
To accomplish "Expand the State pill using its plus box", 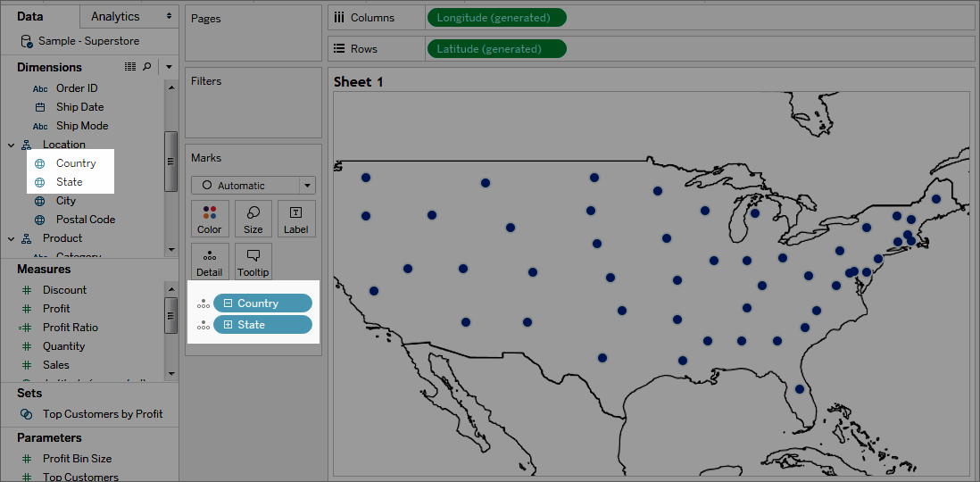I will (228, 325).
